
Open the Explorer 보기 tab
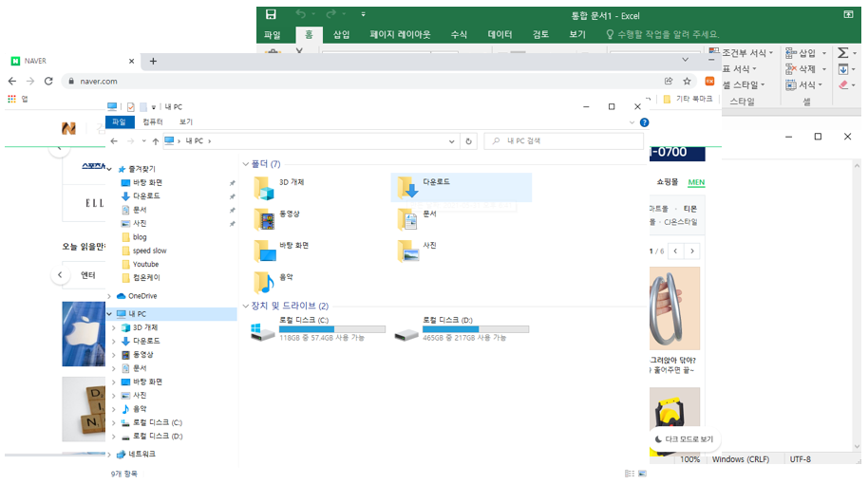click(186, 121)
